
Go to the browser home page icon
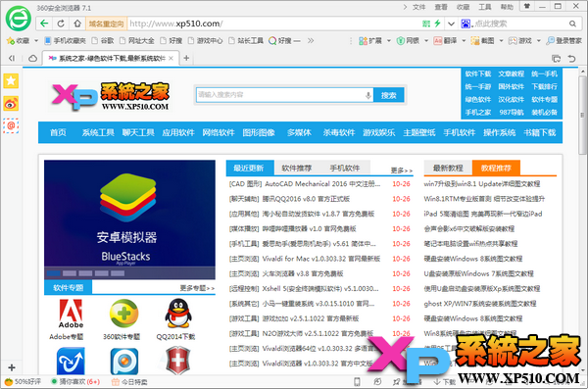pyautogui.click(x=77, y=24)
